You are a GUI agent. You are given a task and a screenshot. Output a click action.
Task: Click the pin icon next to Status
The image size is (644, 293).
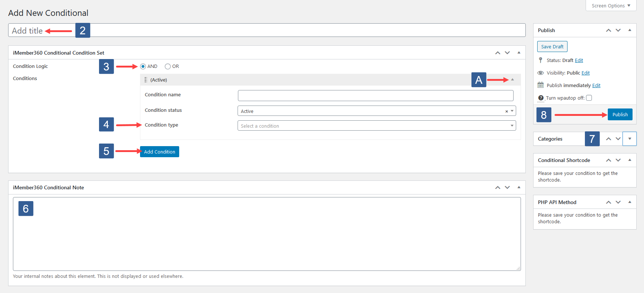541,60
